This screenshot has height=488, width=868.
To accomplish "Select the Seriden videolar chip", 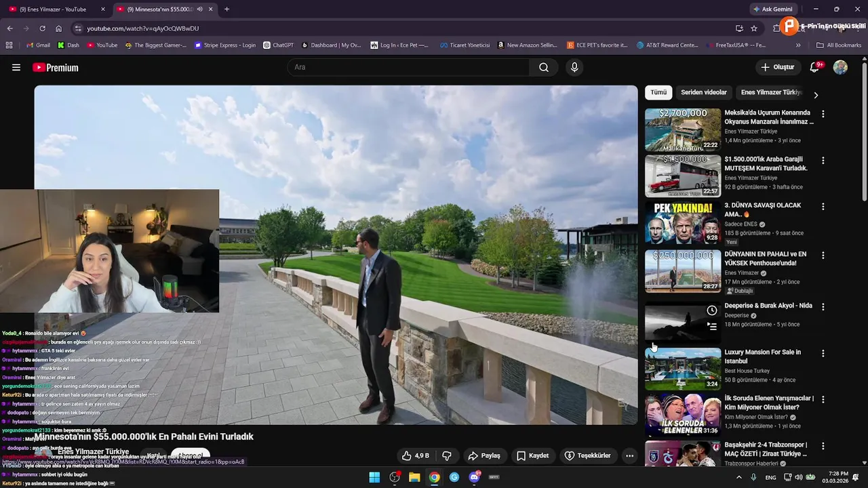I will coord(704,92).
